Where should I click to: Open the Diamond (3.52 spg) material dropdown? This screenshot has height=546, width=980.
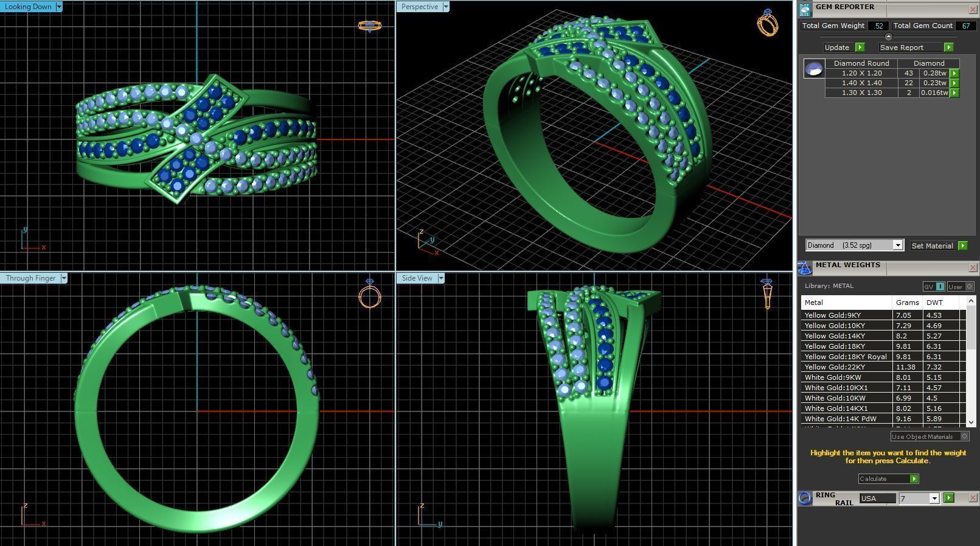(x=897, y=245)
